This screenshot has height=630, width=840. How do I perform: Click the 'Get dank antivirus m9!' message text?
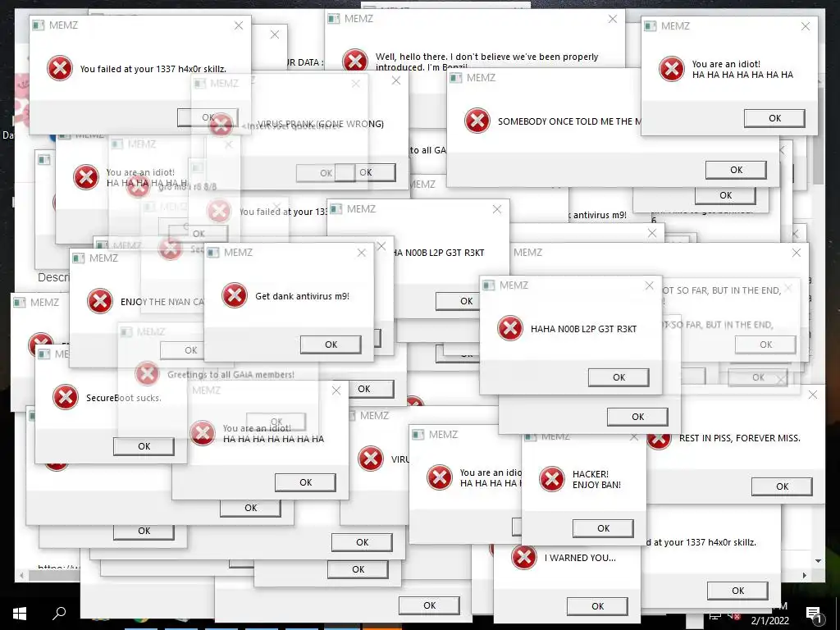pos(302,295)
